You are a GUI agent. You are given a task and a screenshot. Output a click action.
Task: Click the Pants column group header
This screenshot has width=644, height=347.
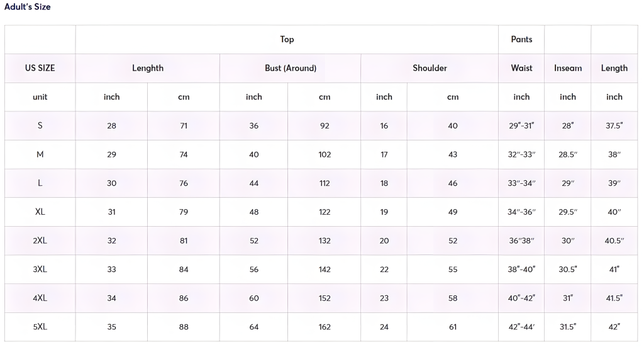[x=521, y=40]
